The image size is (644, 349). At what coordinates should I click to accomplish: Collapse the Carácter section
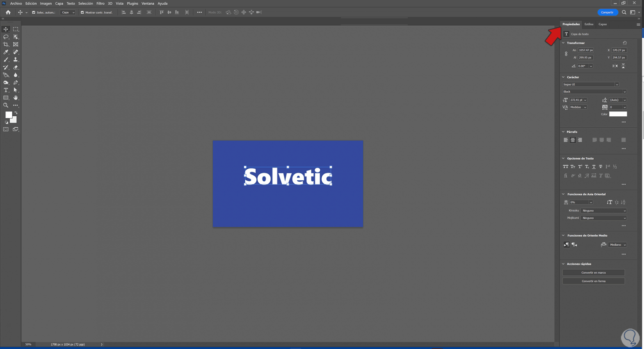pos(563,77)
